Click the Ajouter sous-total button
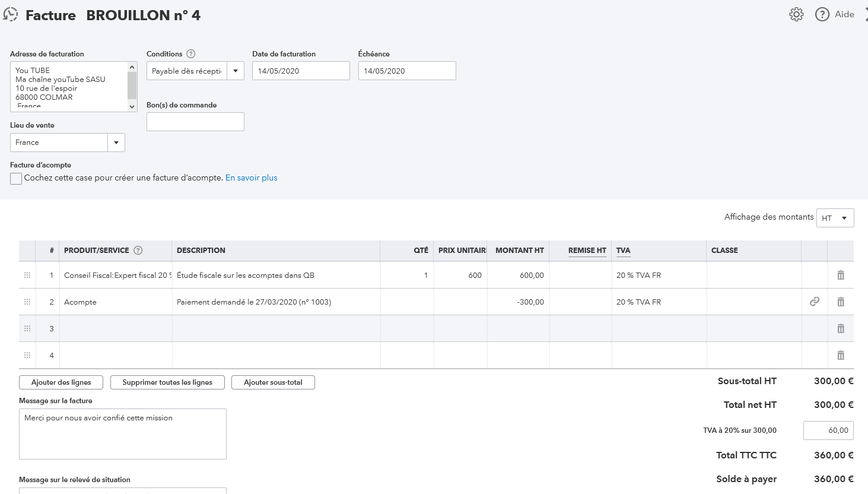 [273, 382]
